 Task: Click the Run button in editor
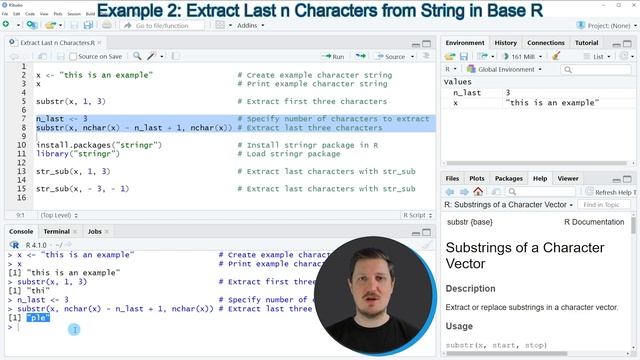click(x=333, y=56)
